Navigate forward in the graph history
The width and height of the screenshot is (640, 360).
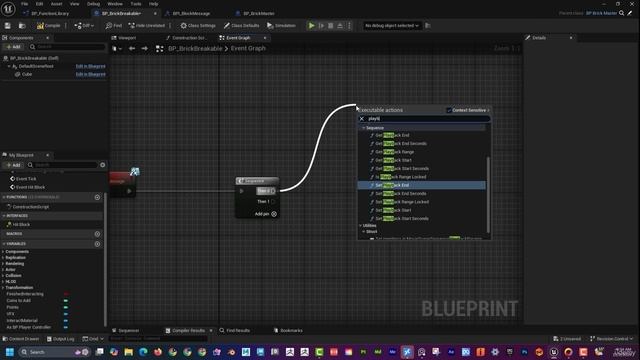point(144,49)
